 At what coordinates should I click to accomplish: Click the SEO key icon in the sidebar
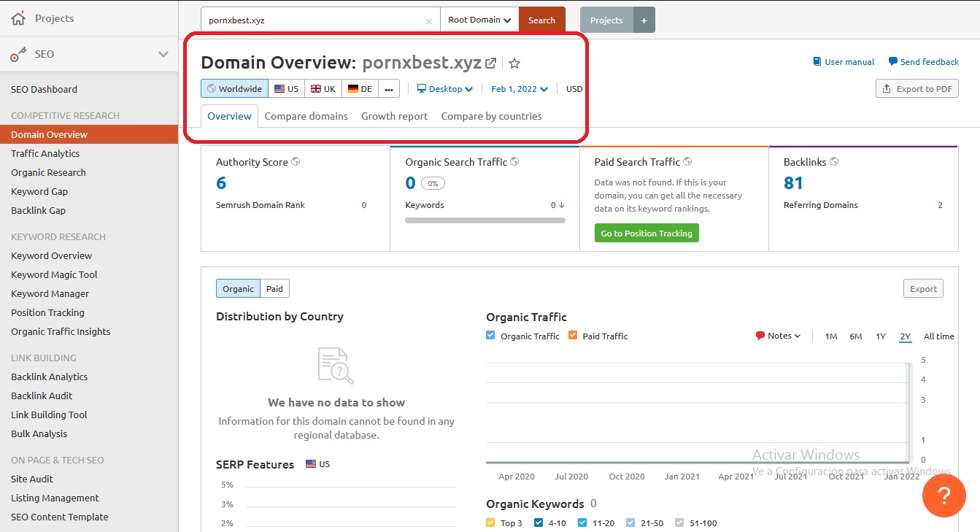click(x=18, y=55)
